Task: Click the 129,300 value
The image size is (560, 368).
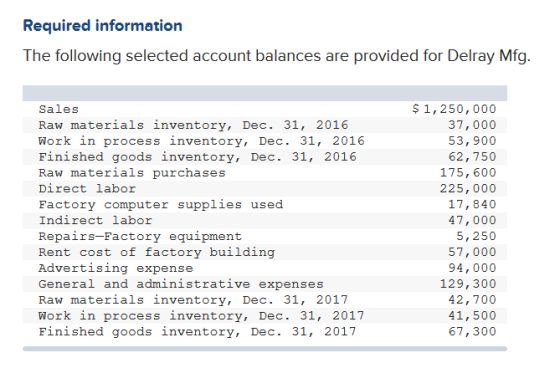Action: [x=468, y=284]
